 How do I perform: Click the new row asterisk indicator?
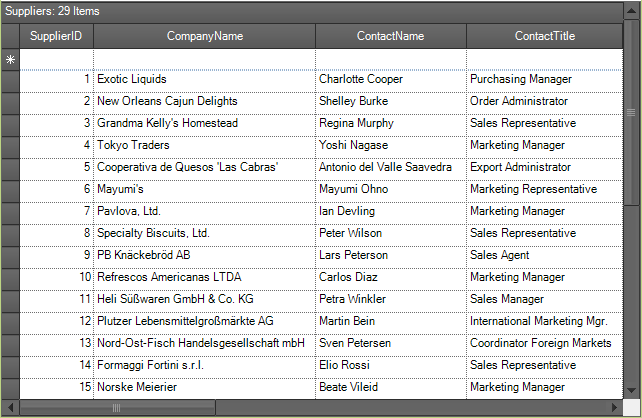tap(10, 60)
